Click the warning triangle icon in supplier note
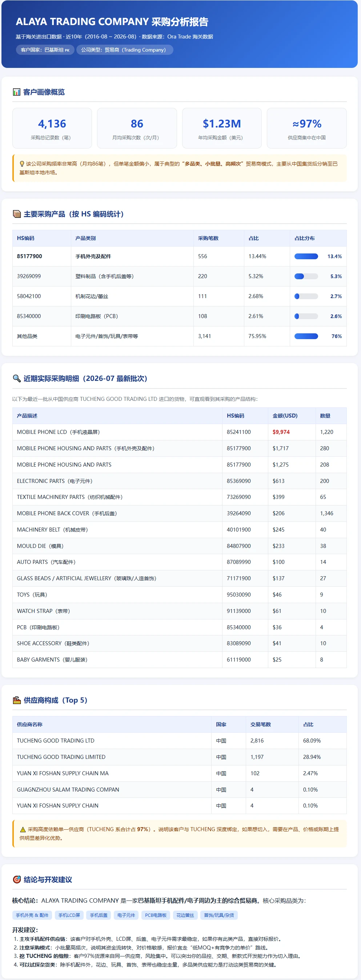The image size is (361, 980). (x=23, y=830)
